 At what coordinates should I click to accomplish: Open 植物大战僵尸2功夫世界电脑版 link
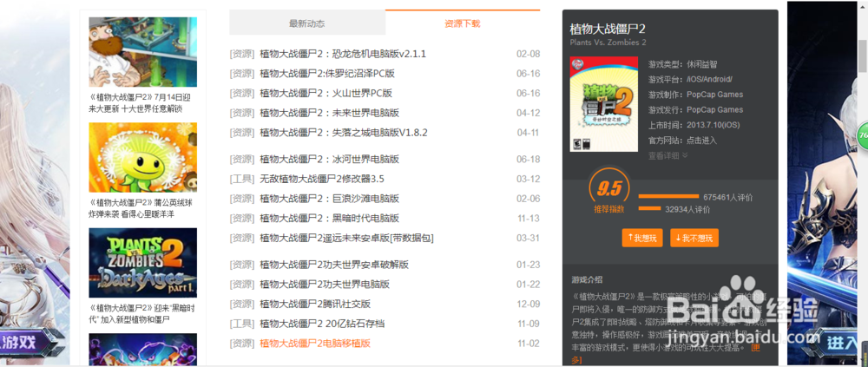point(325,285)
